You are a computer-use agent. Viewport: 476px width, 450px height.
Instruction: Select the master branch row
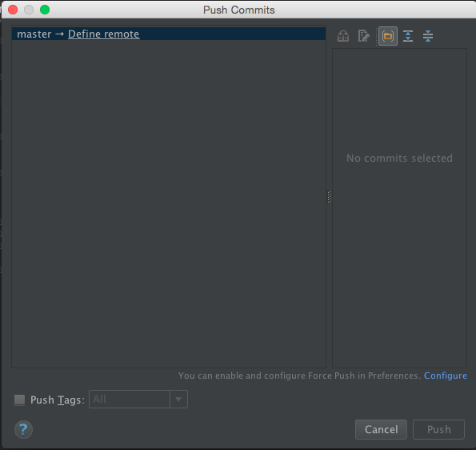[169, 34]
